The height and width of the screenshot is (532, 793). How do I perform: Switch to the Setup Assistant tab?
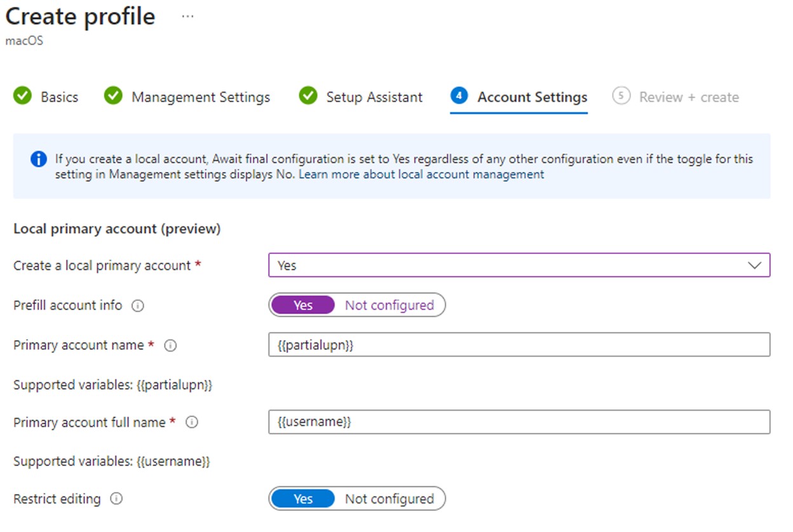[374, 97]
